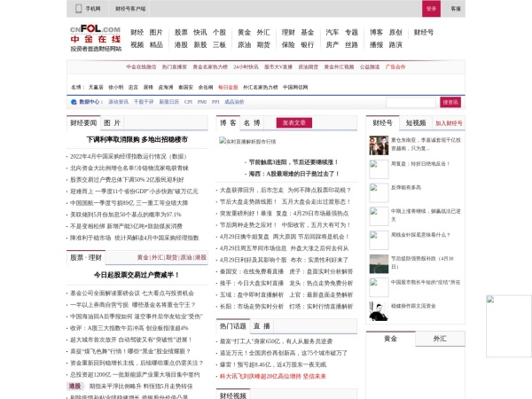Open the 快讯 nav item
The height and width of the screenshot is (399, 532).
200,32
